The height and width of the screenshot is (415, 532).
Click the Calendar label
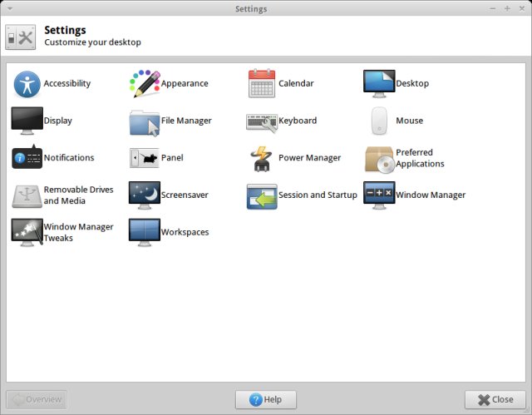pyautogui.click(x=296, y=83)
